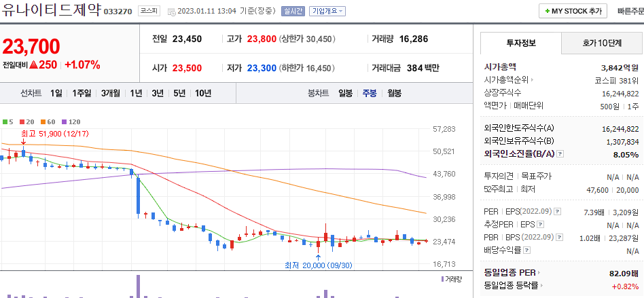Viewport: 644px width, 298px height.
Task: Click the 저가 value 23,300
Action: coord(262,68)
